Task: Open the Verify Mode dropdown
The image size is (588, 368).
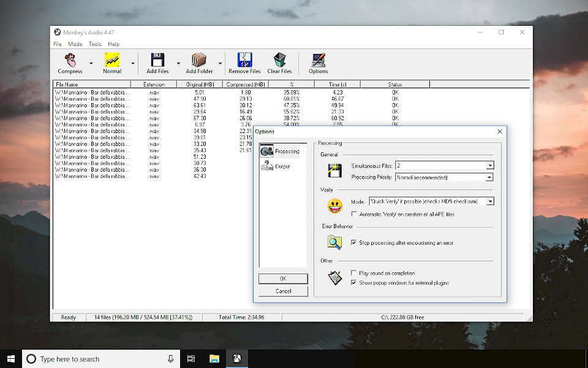Action: pyautogui.click(x=490, y=202)
